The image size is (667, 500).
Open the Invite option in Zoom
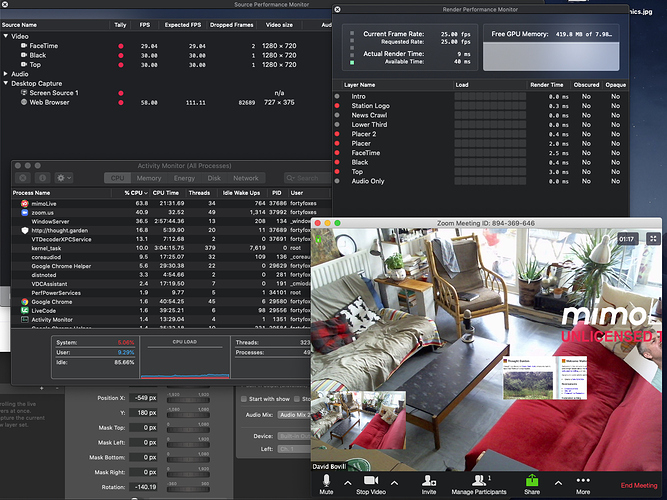coord(429,484)
